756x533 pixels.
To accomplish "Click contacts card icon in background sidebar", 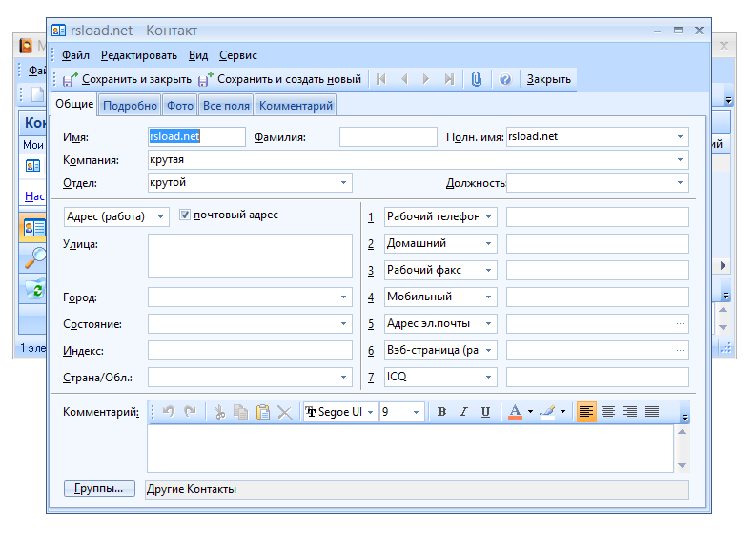I will pyautogui.click(x=33, y=228).
